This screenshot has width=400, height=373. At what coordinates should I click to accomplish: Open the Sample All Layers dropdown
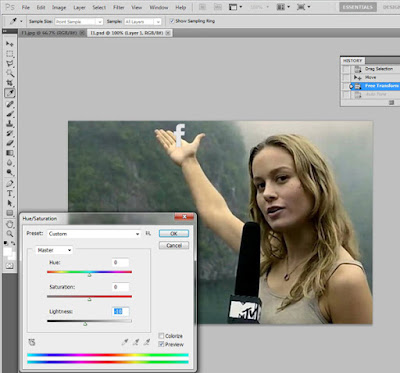click(x=143, y=22)
